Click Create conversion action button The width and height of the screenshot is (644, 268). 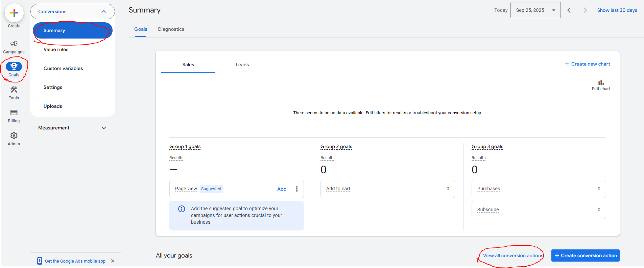point(585,255)
